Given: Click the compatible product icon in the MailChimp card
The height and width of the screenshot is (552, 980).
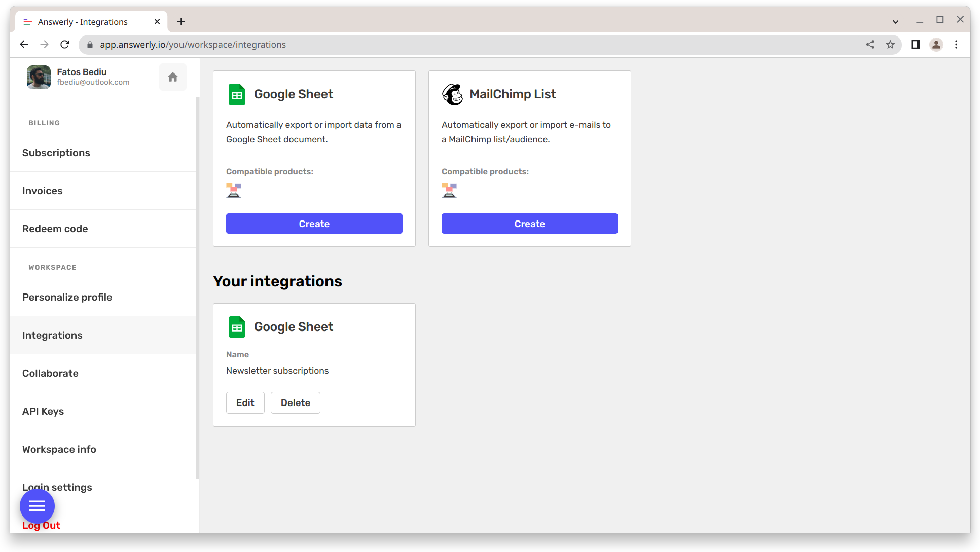Looking at the screenshot, I should tap(449, 191).
